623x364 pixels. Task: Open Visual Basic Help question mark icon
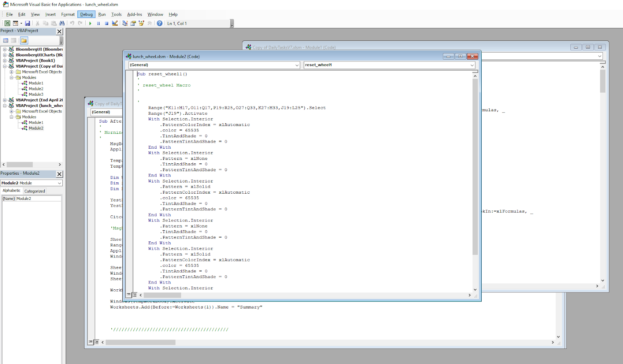[160, 23]
